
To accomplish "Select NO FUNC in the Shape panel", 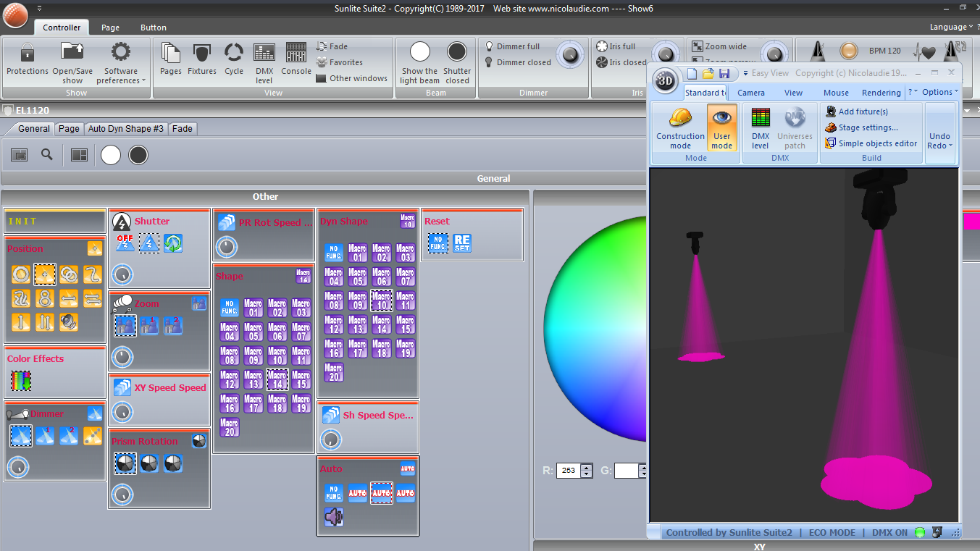I will (x=229, y=308).
